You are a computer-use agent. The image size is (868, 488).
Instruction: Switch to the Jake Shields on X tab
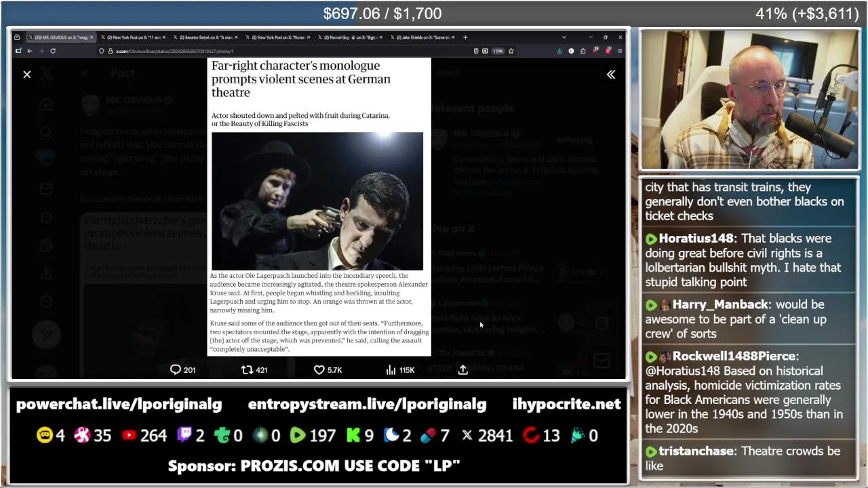[423, 37]
